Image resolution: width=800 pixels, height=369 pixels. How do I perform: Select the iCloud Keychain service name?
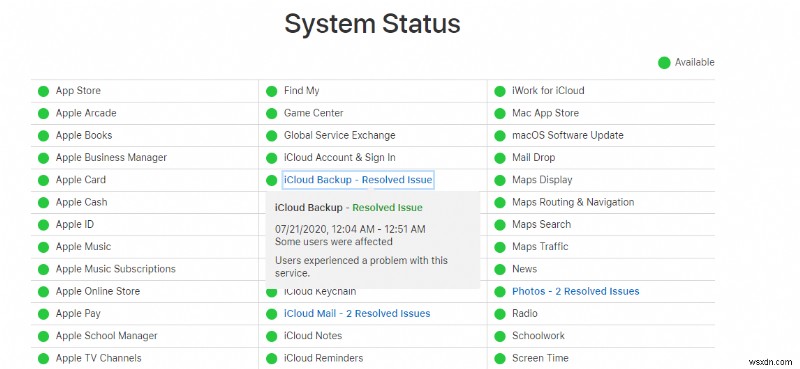tap(320, 291)
